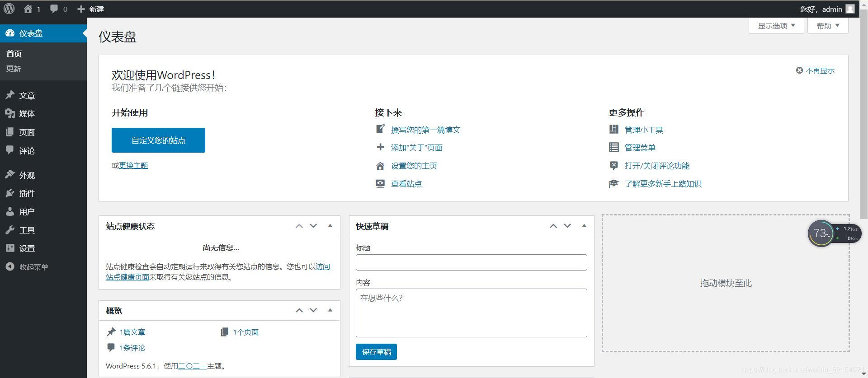Screen dimensions: 868x378
Task: Click the widgets icon beside 管理小工具
Action: 613,129
